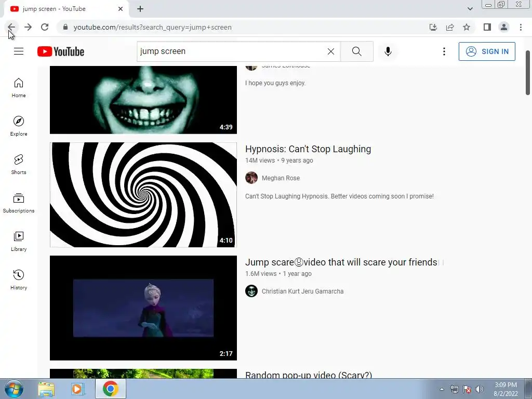Click the padlock site info icon

[x=65, y=27]
